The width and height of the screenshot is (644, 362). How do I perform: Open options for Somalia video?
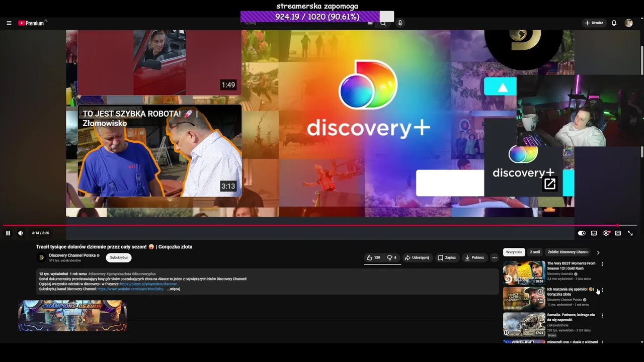point(602,316)
